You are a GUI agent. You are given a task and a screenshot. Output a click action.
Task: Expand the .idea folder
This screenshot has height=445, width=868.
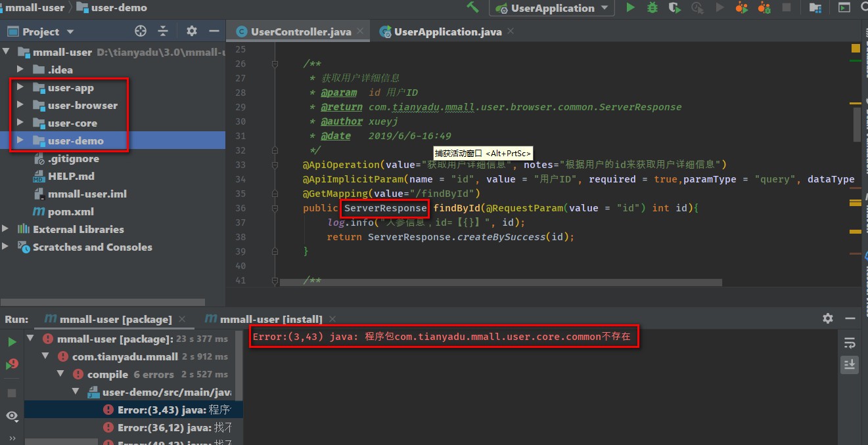(20, 70)
